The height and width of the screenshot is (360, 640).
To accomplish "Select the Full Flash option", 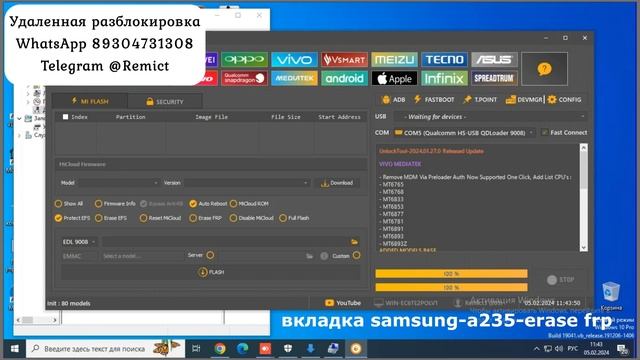I will (x=294, y=218).
